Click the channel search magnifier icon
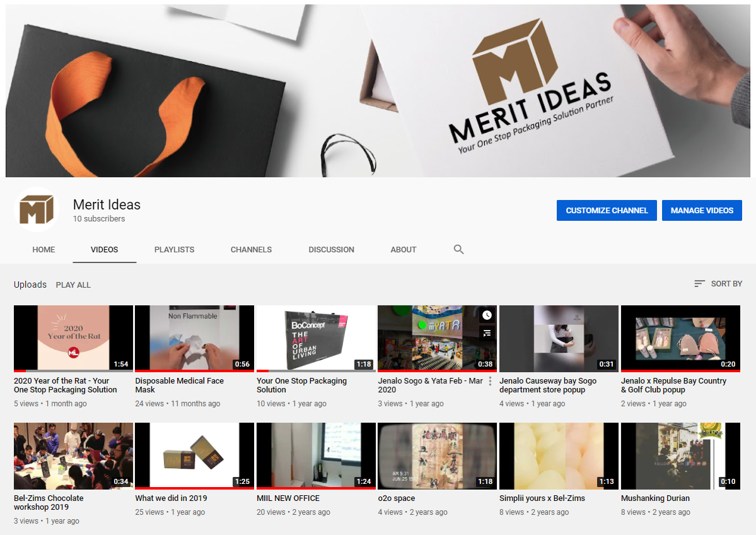 458,249
